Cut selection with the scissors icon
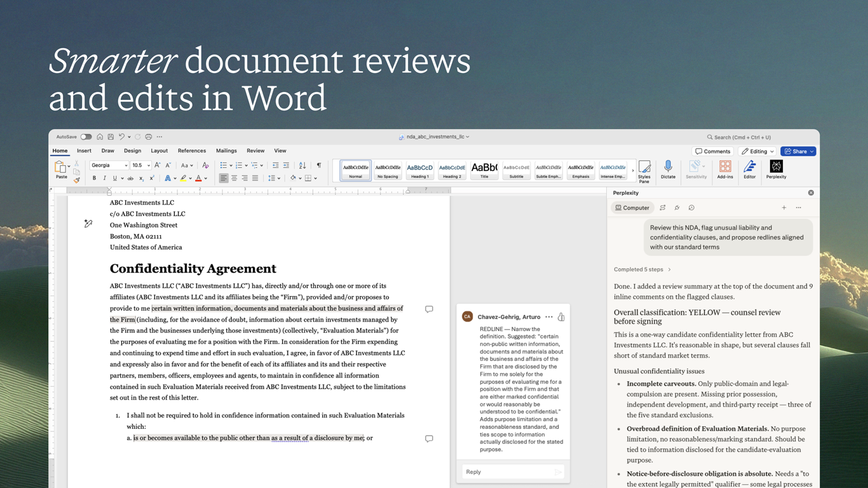 click(x=77, y=164)
